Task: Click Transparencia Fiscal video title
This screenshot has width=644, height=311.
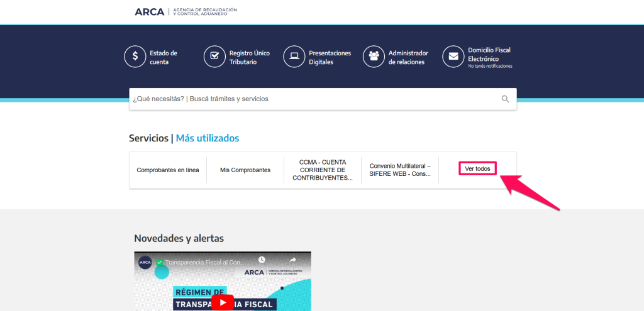Action: pos(204,262)
